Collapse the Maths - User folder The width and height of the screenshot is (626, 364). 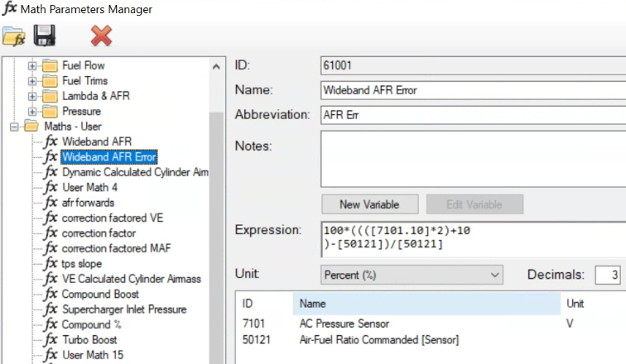[x=14, y=127]
